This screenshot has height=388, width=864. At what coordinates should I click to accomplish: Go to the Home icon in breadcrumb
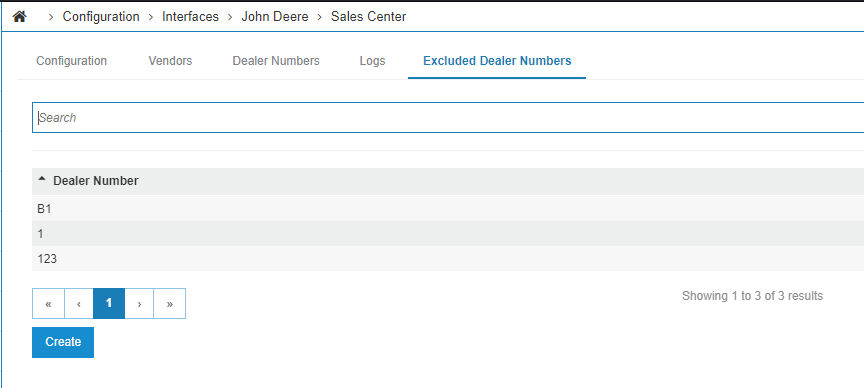(x=19, y=17)
